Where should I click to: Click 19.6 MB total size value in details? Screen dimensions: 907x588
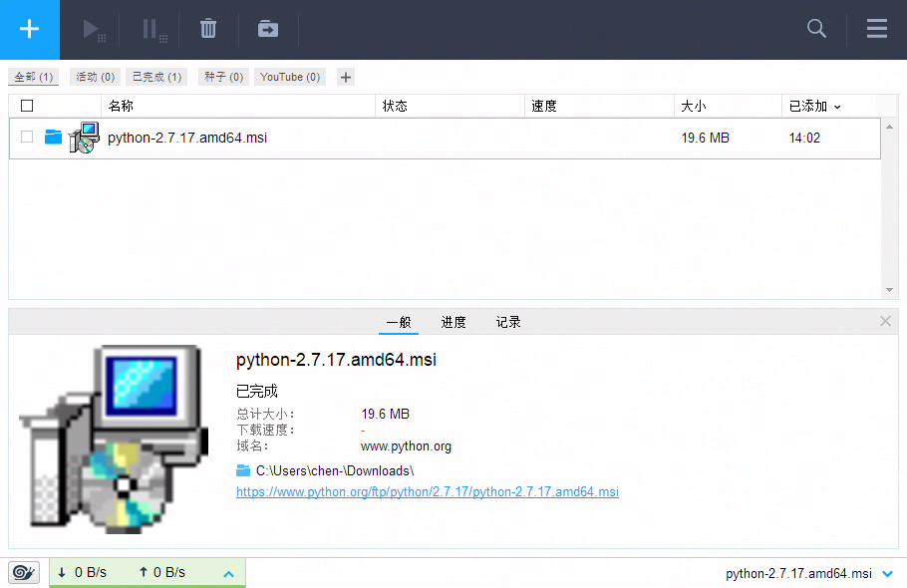click(x=386, y=414)
